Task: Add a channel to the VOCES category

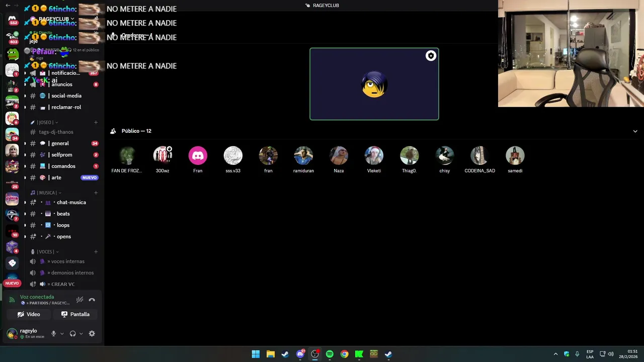Action: pyautogui.click(x=96, y=251)
